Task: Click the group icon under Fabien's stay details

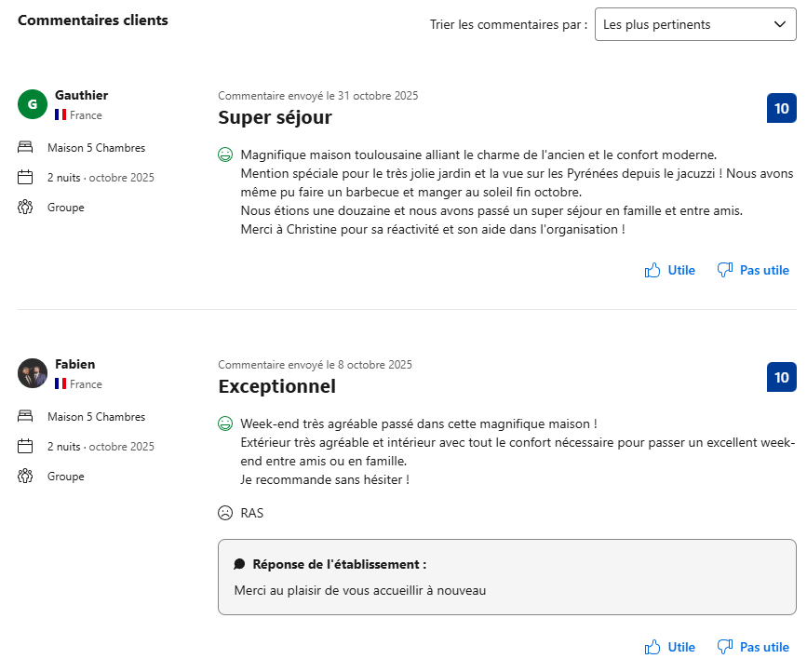Action: (25, 476)
